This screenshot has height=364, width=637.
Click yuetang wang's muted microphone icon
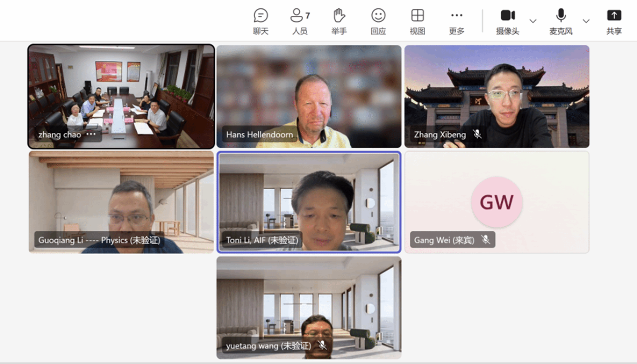tap(322, 345)
